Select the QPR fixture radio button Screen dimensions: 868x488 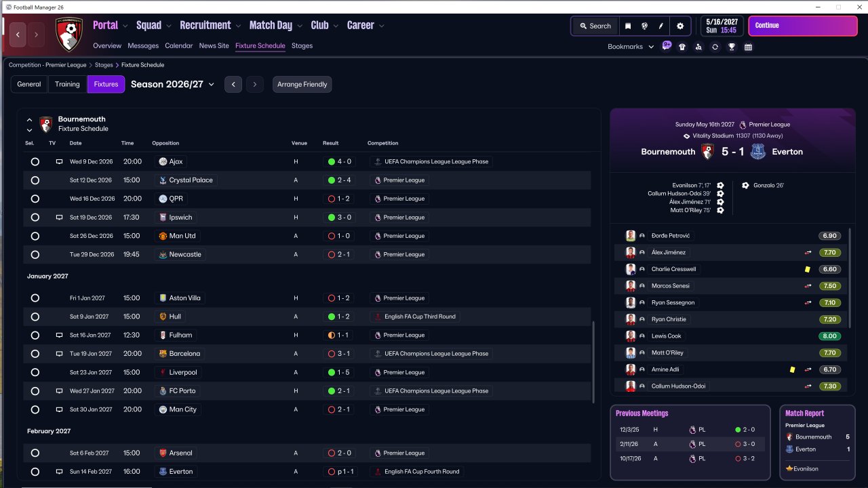click(35, 199)
